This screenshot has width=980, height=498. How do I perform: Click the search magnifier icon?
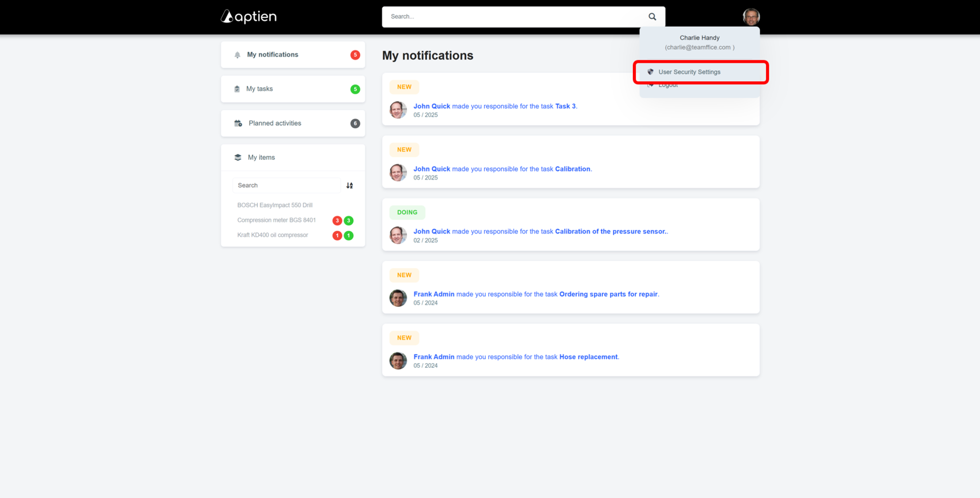click(x=652, y=17)
